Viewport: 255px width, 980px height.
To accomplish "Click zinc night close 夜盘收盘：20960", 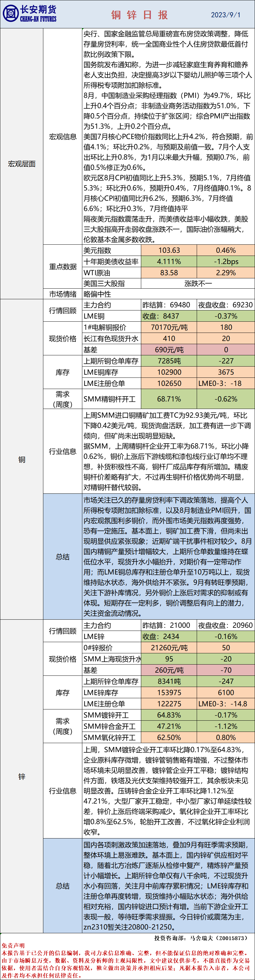I will click(226, 625).
